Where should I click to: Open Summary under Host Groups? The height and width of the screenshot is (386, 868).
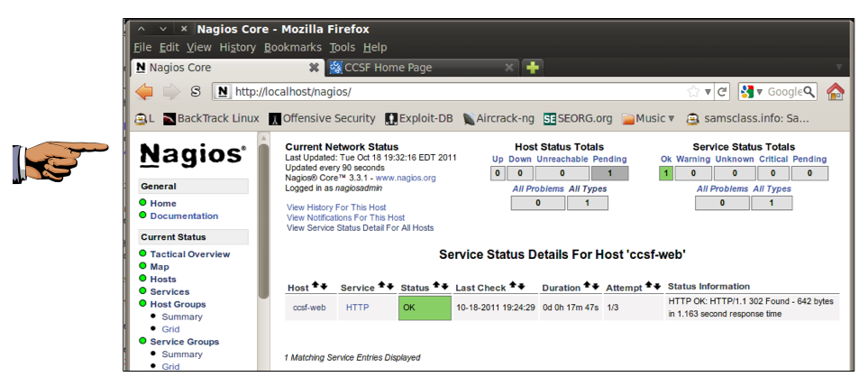coord(182,317)
